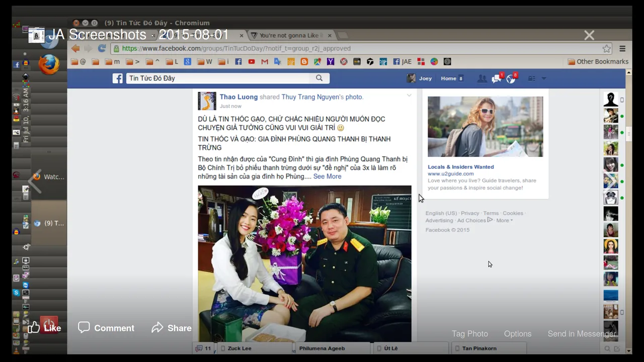
Task: Open the shared photo of the couple
Action: point(304,263)
